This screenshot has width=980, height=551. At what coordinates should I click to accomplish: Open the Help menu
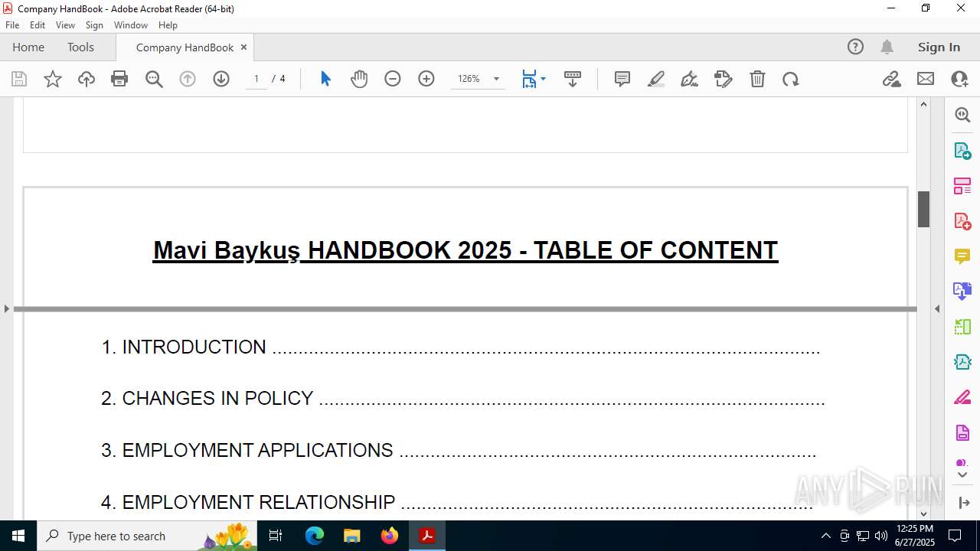[x=168, y=25]
